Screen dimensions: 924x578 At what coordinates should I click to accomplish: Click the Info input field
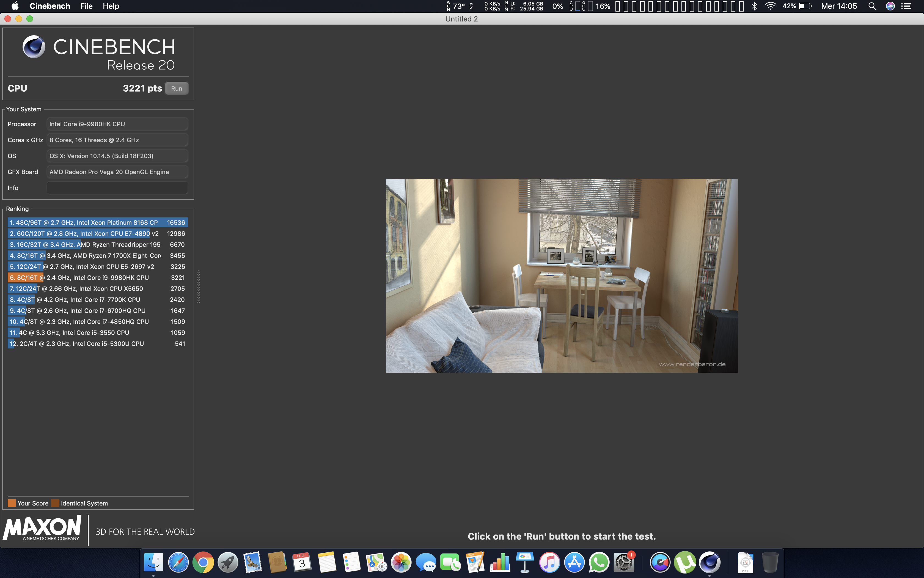click(117, 188)
